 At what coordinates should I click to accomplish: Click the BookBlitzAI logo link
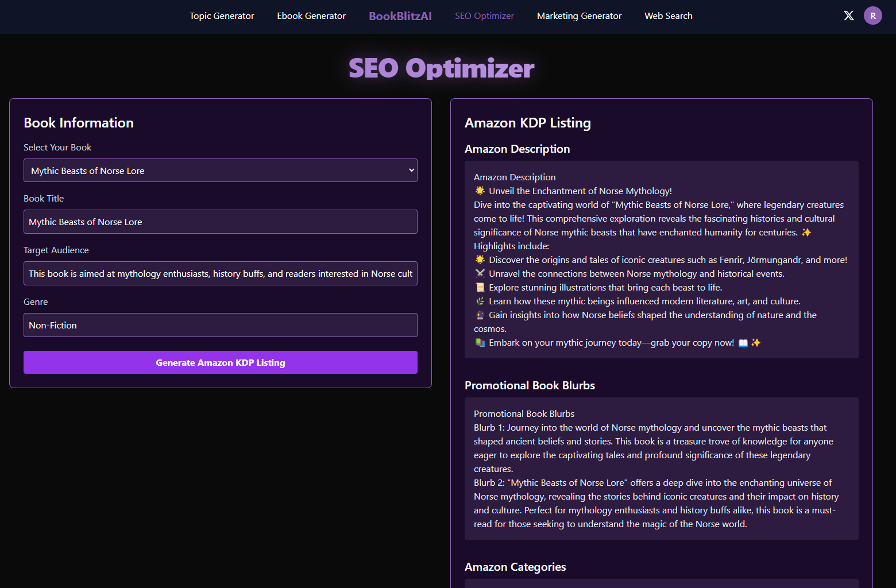click(400, 16)
